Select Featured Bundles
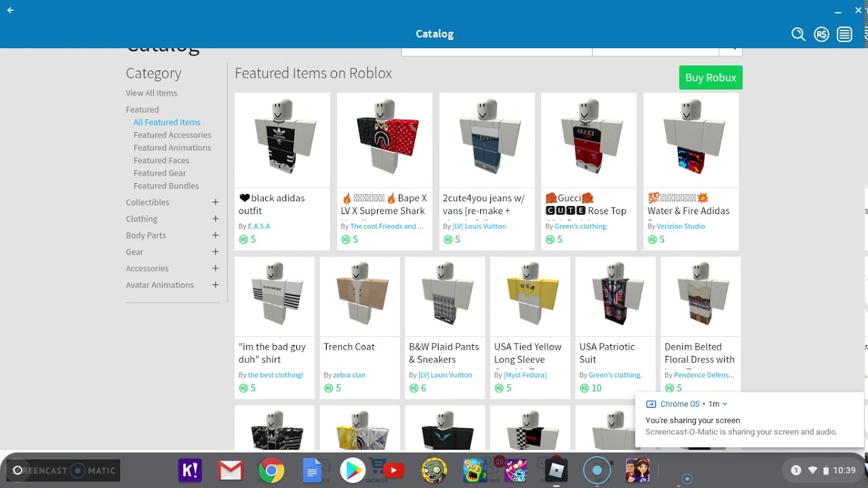868x488 pixels. (166, 186)
